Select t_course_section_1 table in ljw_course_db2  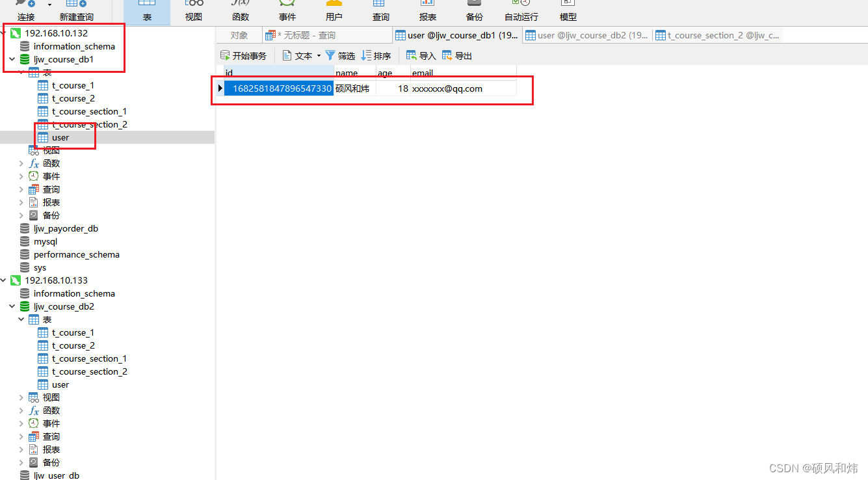point(89,358)
